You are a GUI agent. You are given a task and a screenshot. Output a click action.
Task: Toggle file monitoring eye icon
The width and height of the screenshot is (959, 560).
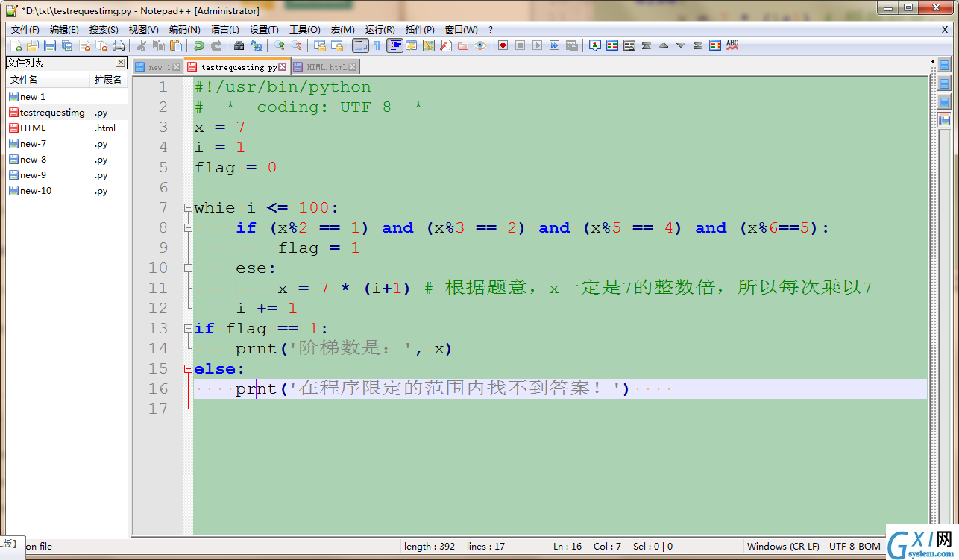pyautogui.click(x=480, y=45)
